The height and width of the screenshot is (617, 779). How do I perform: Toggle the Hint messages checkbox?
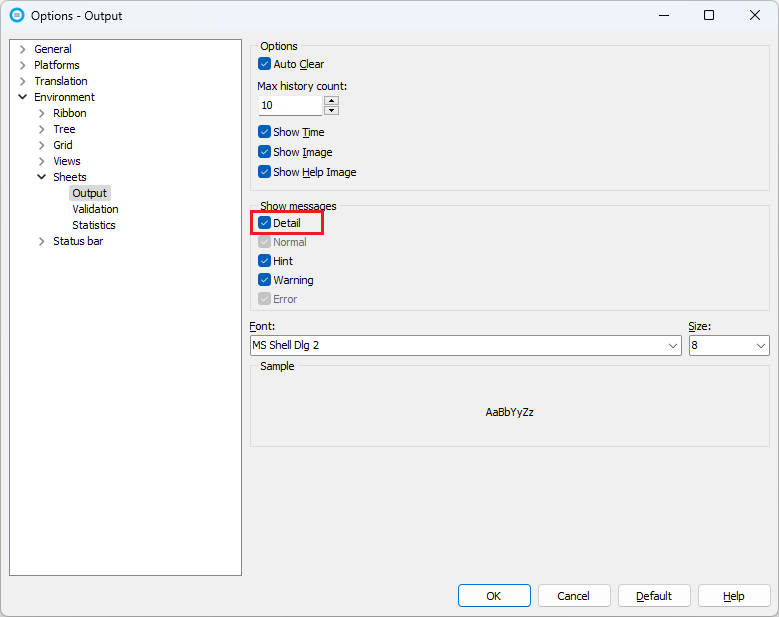tap(264, 261)
